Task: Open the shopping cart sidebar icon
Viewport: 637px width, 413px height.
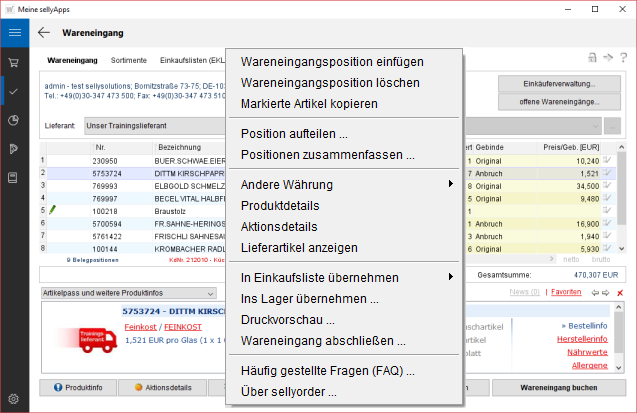Action: [x=14, y=62]
